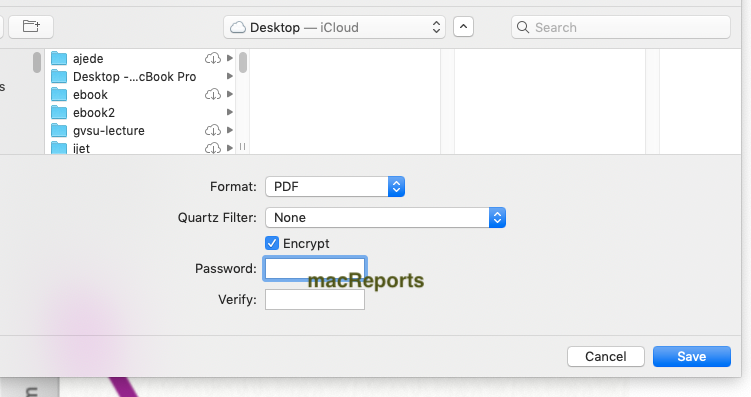Click the cloud download icon for gvsu-lecture

(x=213, y=130)
